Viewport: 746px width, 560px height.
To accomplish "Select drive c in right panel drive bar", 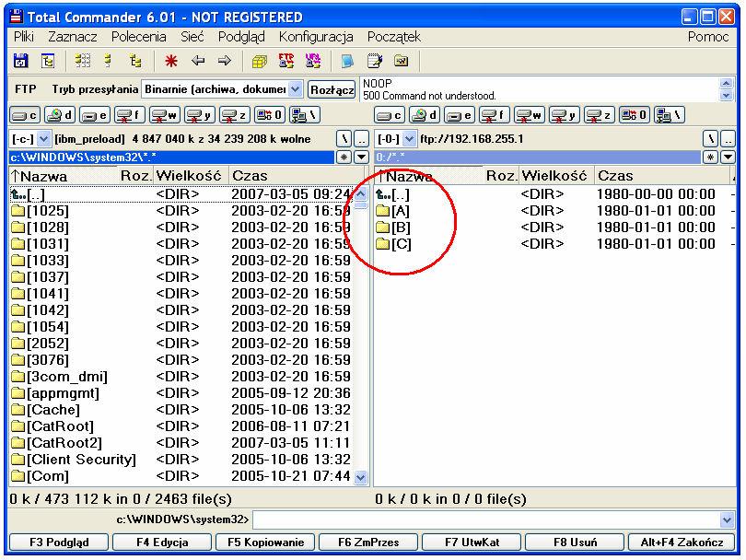I will [390, 115].
